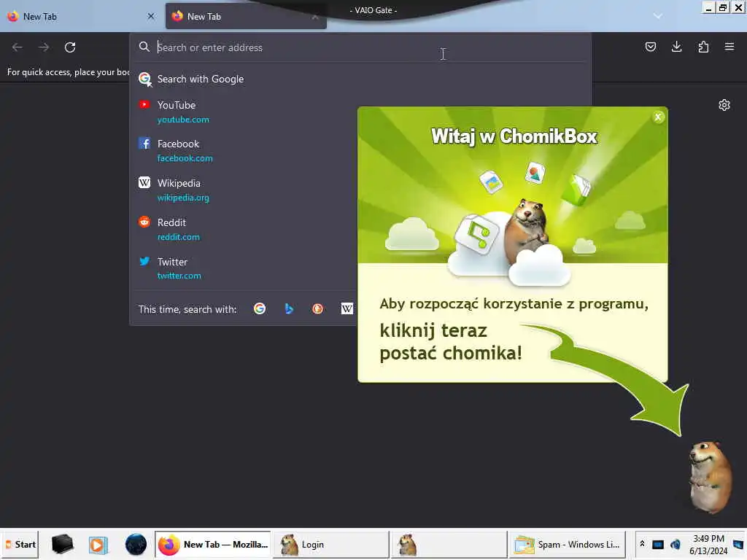This screenshot has height=560, width=747.
Task: Select the Facebook suggestion
Action: coord(243,150)
